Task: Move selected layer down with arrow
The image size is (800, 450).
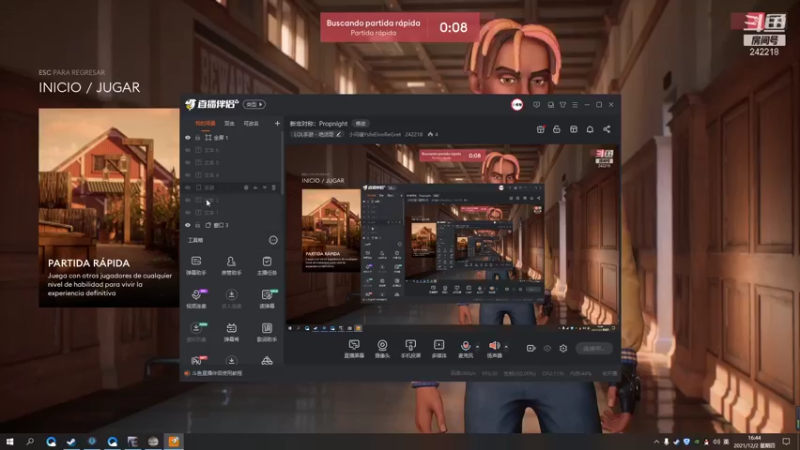Action: click(264, 188)
